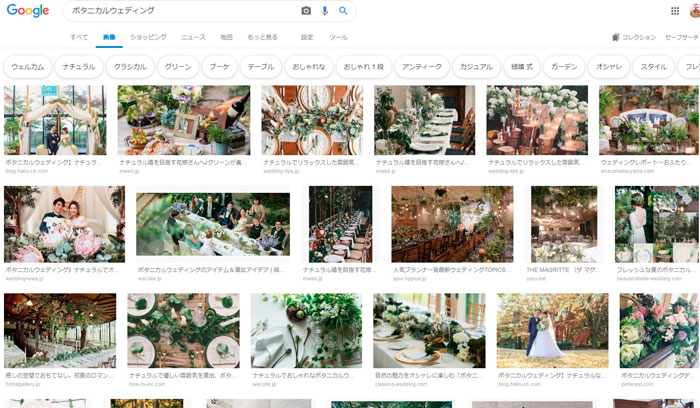Viewport: 700px width, 408px height.
Task: Open the セーフサーチ dropdown
Action: 682,37
